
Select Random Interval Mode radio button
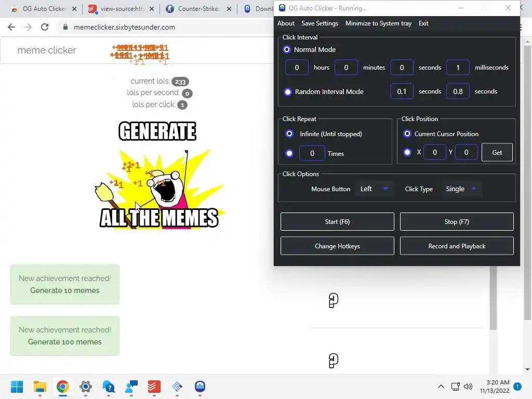pyautogui.click(x=288, y=91)
